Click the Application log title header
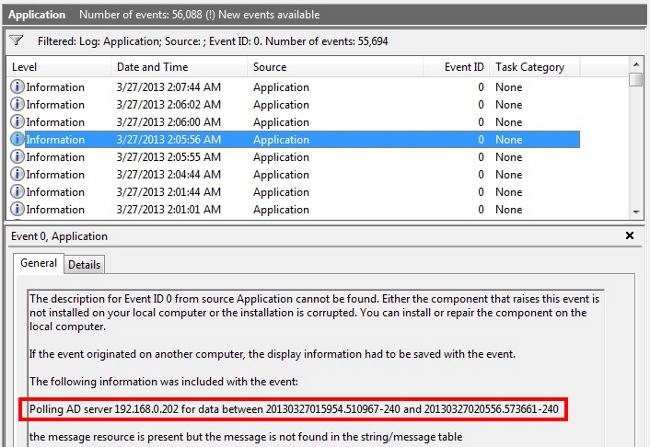This screenshot has height=447, width=650. pos(36,15)
